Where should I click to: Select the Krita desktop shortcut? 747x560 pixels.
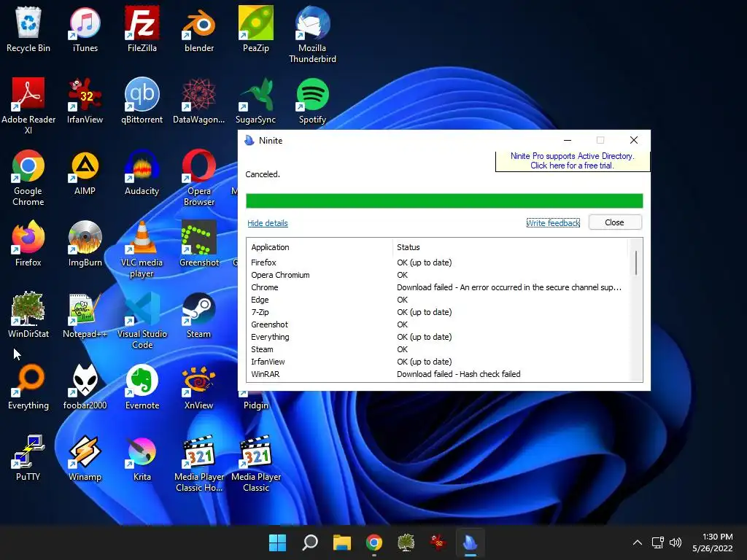point(142,458)
